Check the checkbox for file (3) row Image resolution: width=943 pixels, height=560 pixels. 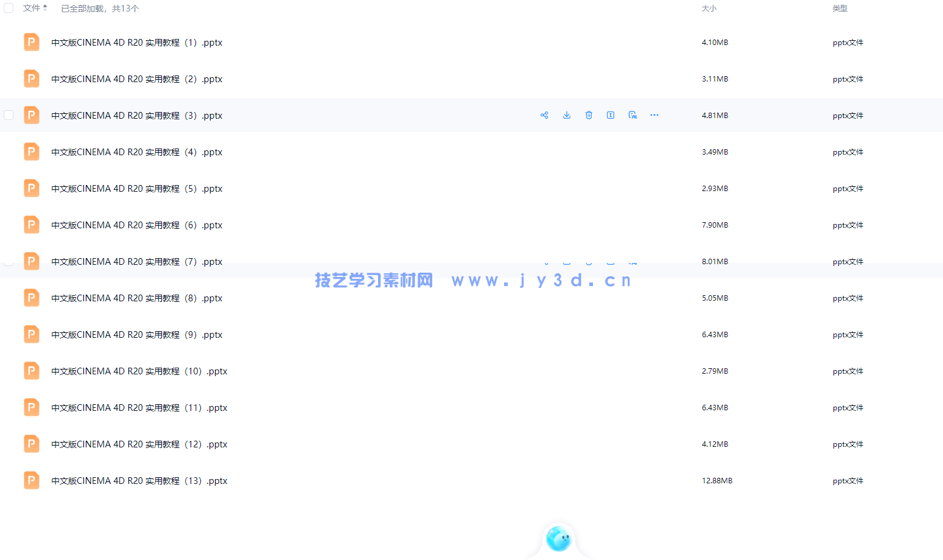[9, 115]
